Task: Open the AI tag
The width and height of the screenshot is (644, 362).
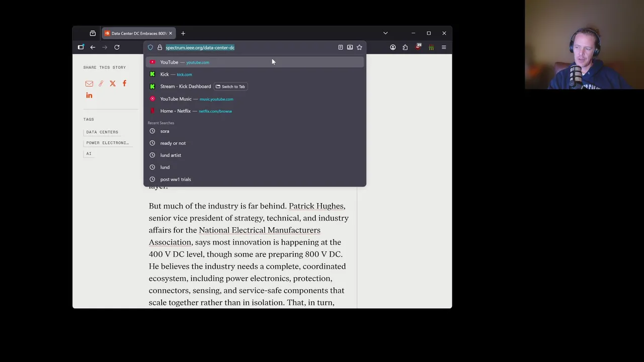Action: point(89,154)
